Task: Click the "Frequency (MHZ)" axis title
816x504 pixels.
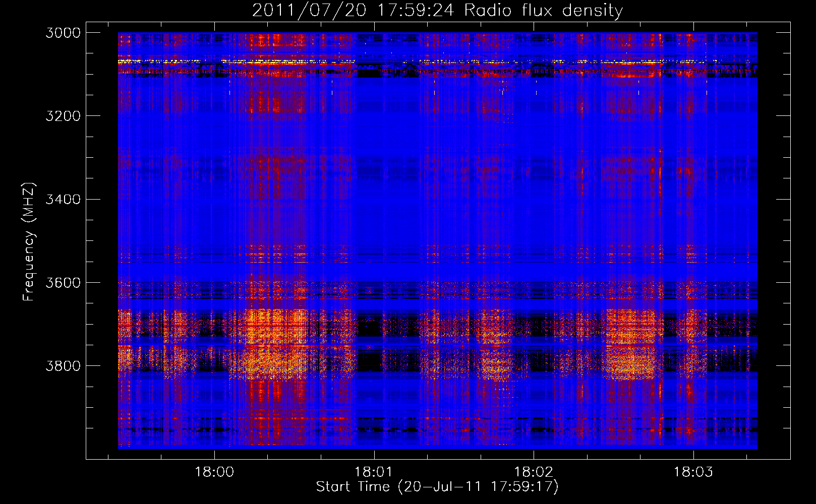Action: [29, 242]
